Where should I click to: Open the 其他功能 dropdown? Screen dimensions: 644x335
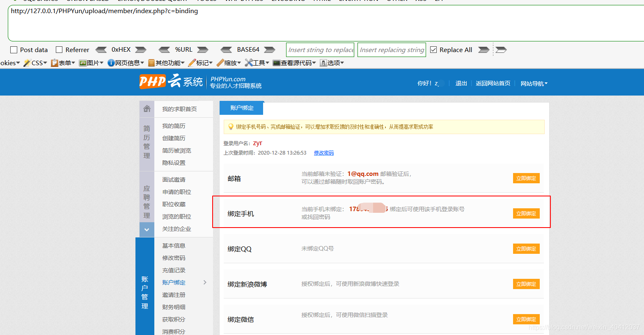(166, 63)
